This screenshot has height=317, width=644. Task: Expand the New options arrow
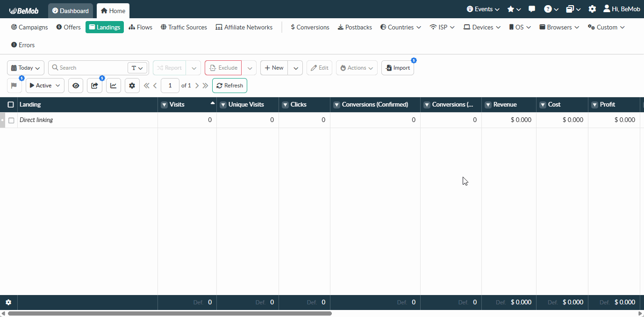(295, 68)
